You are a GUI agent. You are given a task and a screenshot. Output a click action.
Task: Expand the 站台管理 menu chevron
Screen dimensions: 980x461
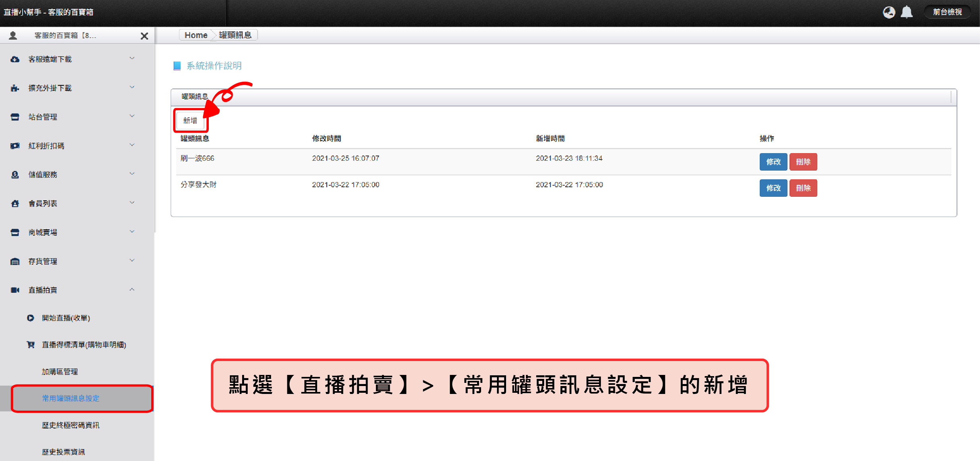point(132,116)
